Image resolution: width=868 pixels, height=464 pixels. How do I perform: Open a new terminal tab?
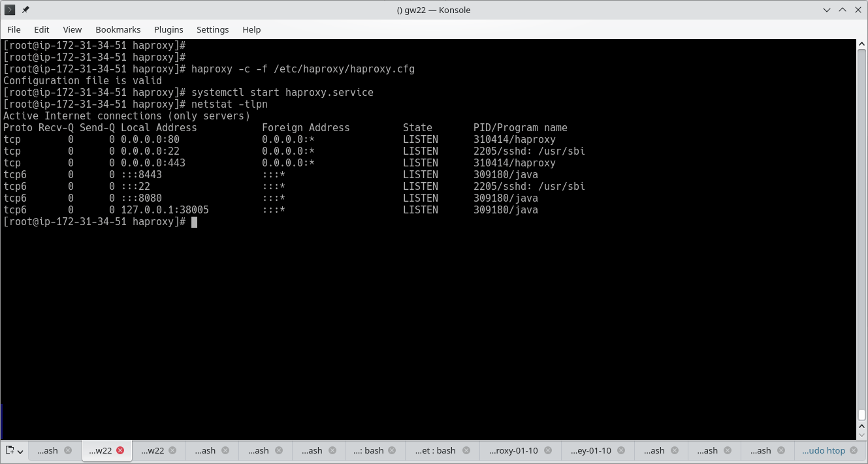coord(9,450)
